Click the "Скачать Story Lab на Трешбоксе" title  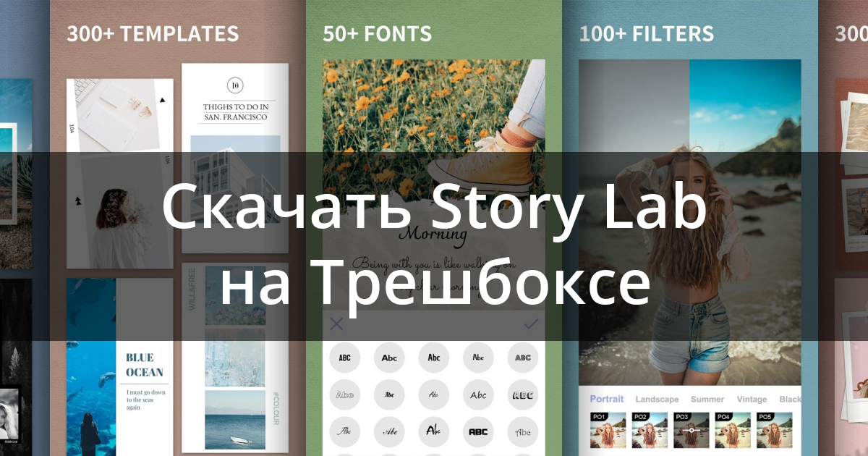(x=433, y=245)
